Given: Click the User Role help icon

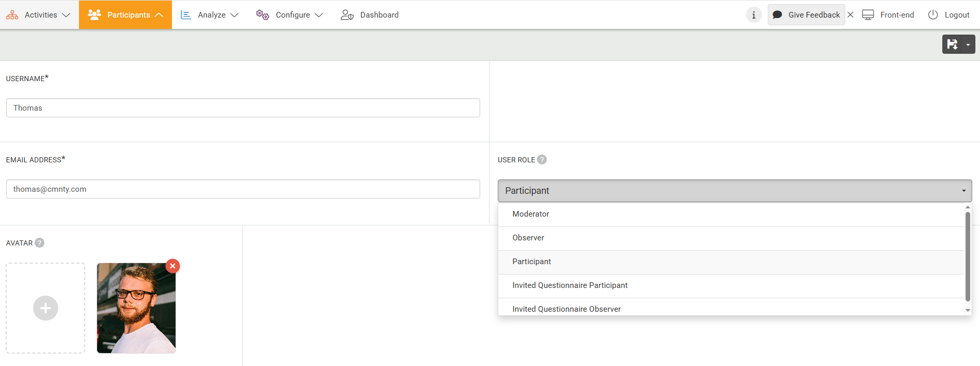Looking at the screenshot, I should (542, 160).
